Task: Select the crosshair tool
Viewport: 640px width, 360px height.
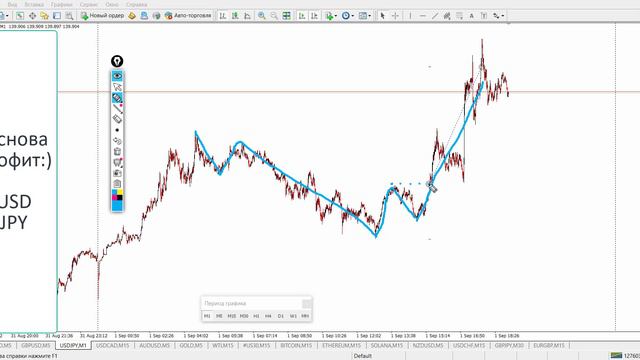Action: pos(395,16)
